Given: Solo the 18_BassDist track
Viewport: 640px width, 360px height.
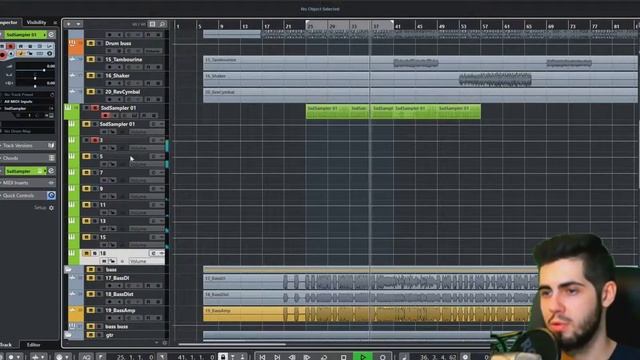Looking at the screenshot, I should point(99,294).
